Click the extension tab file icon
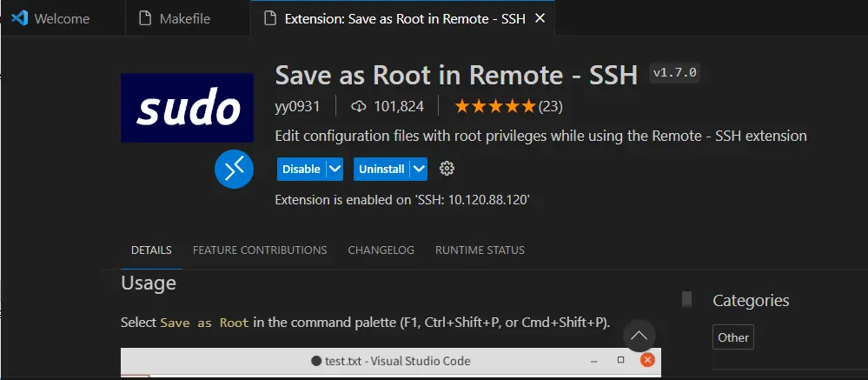The image size is (868, 380). 270,18
